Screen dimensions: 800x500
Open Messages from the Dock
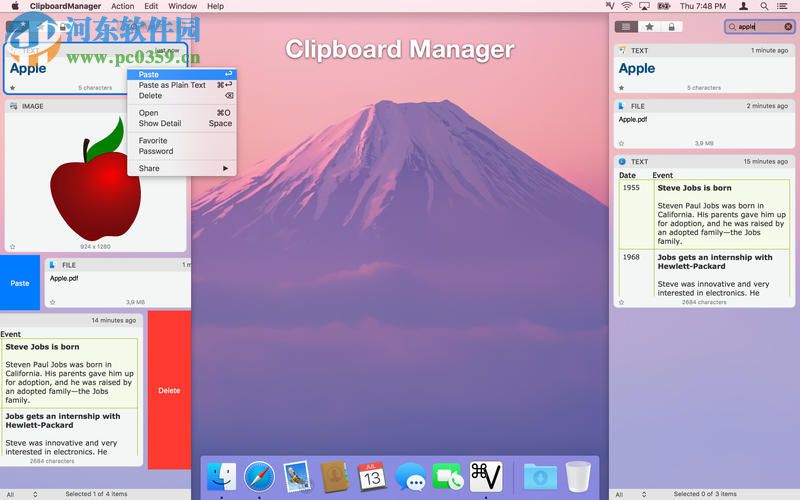pyautogui.click(x=410, y=477)
